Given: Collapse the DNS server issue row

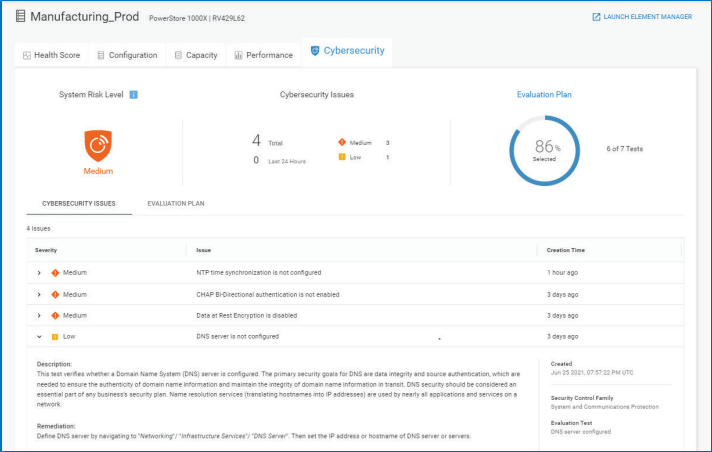Looking at the screenshot, I should pyautogui.click(x=39, y=337).
